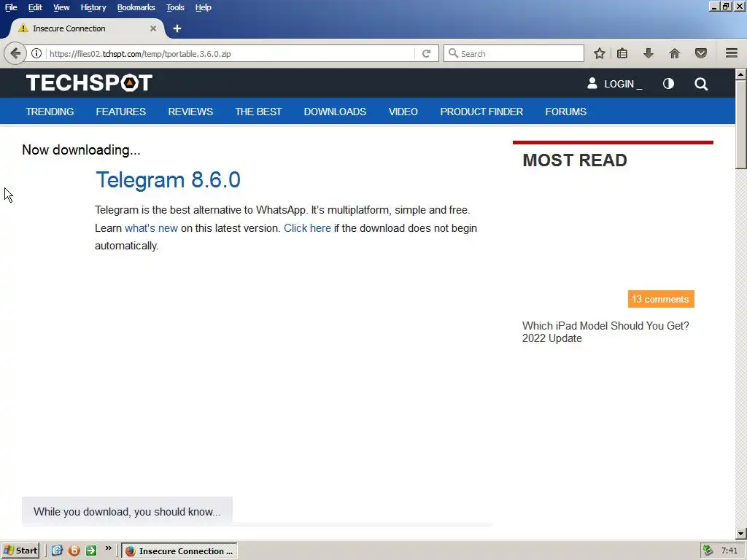Viewport: 747px width, 560px height.
Task: Click the LOGIN text link
Action: 619,85
